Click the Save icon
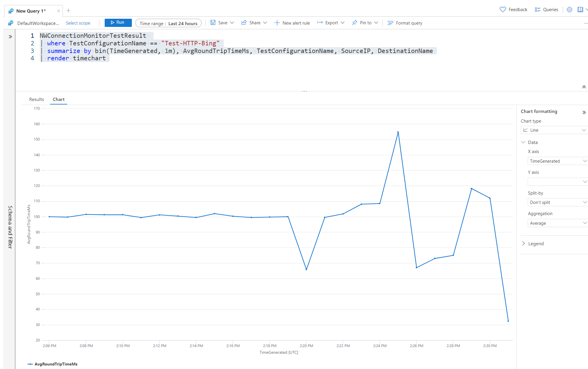588x369 pixels. pos(213,23)
